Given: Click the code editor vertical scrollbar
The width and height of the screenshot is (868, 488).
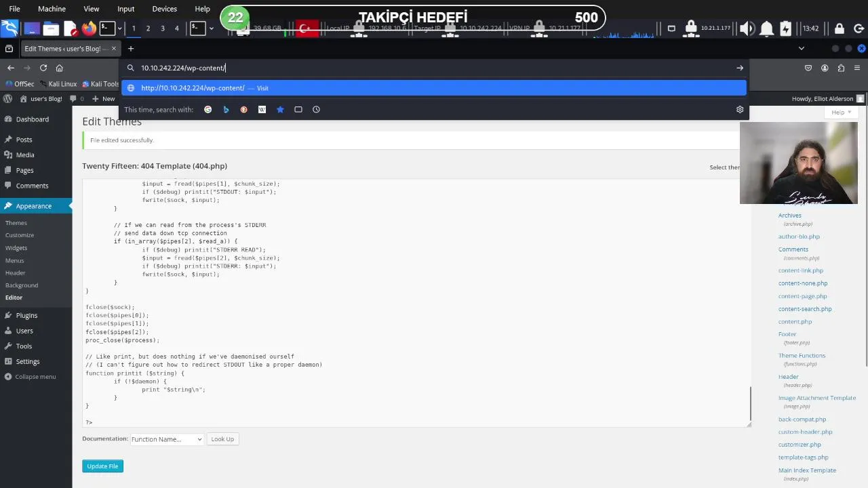Looking at the screenshot, I should click(750, 404).
